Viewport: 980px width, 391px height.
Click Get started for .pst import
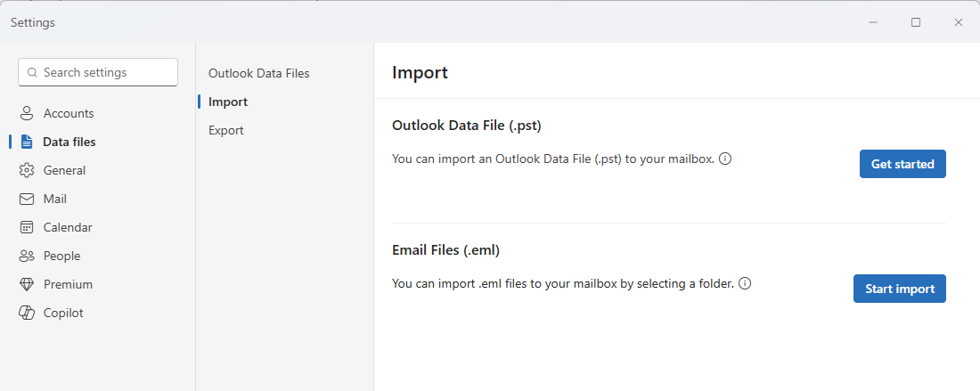[902, 164]
